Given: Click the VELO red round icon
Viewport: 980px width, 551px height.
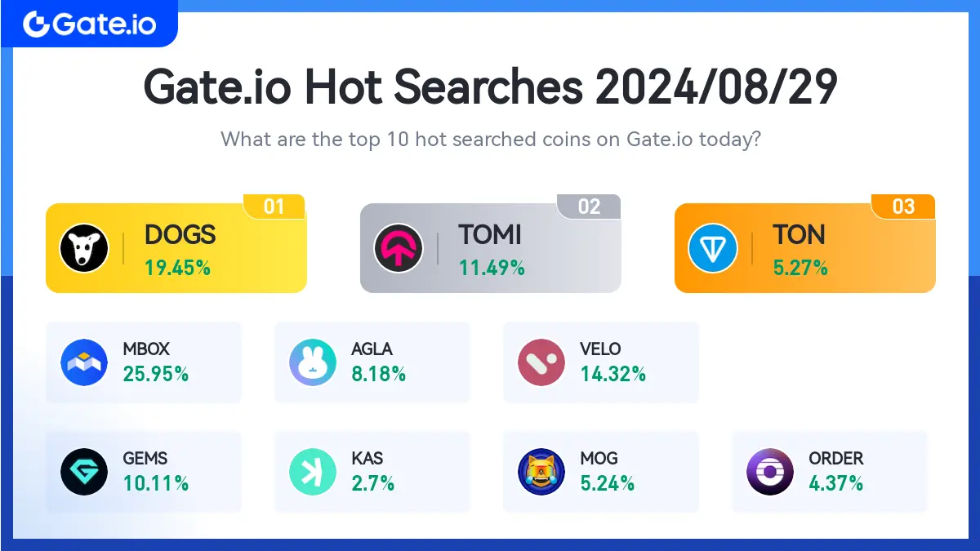Looking at the screenshot, I should click(541, 362).
